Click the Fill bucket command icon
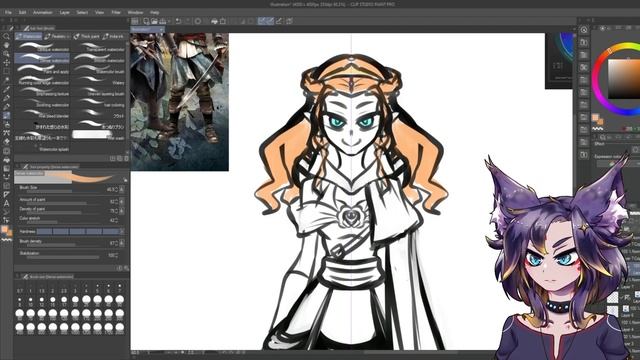 click(x=214, y=21)
